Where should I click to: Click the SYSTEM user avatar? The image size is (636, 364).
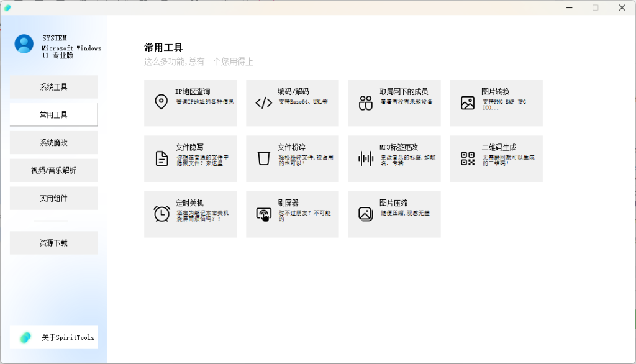click(24, 43)
